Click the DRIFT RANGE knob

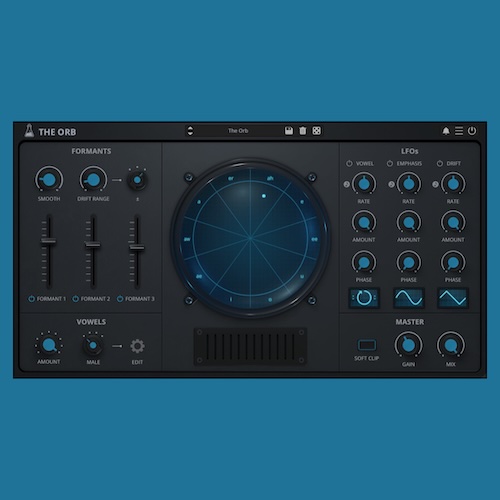click(93, 180)
